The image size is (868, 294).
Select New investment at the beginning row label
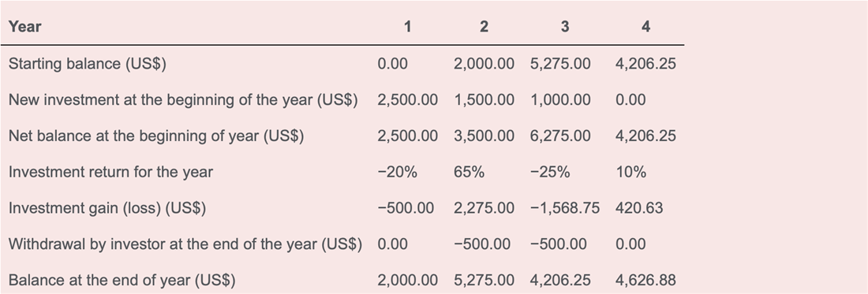(x=183, y=100)
